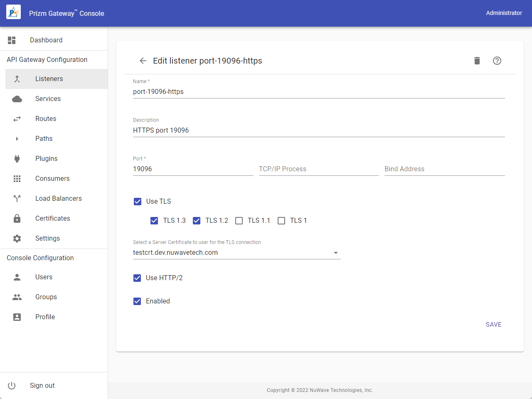Click the Bind Address input field
This screenshot has width=532, height=399.
coord(444,169)
